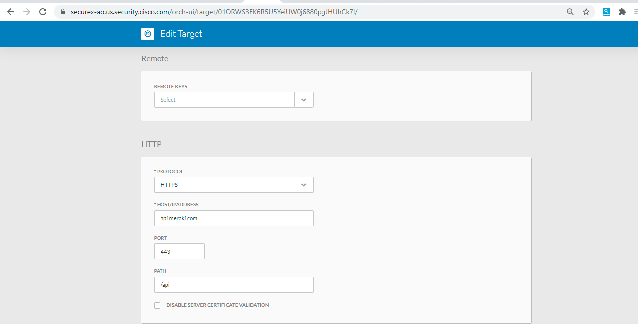Edit the Path field with /api
The width and height of the screenshot is (644, 327).
[x=233, y=285]
